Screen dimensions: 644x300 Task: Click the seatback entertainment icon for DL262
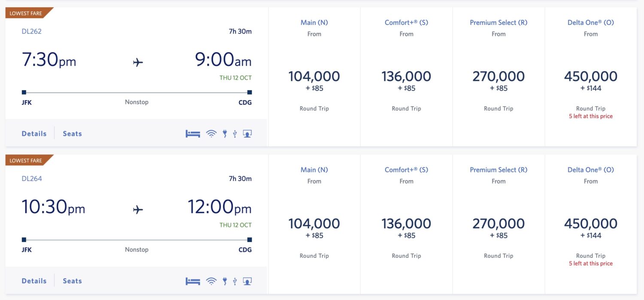coord(247,133)
